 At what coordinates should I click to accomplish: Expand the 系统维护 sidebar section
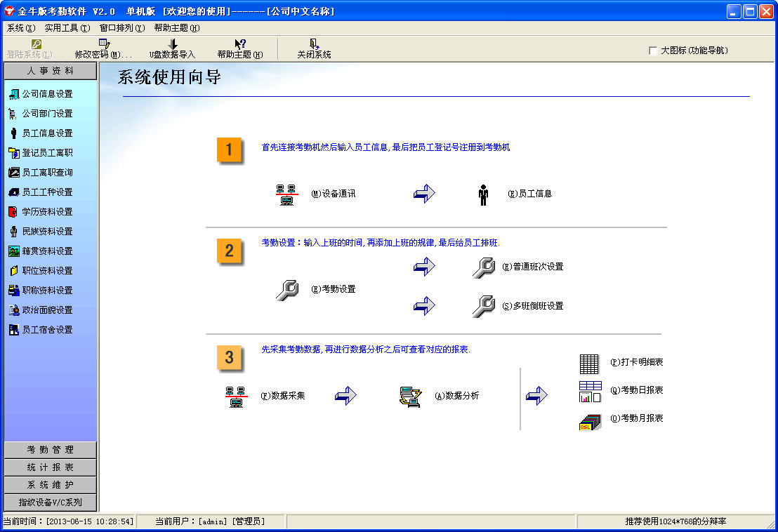point(51,485)
